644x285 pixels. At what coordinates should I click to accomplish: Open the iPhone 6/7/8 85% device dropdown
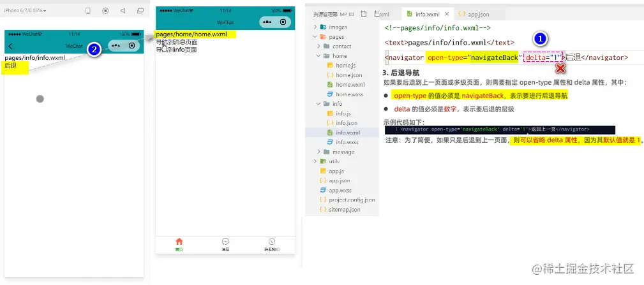25,11
